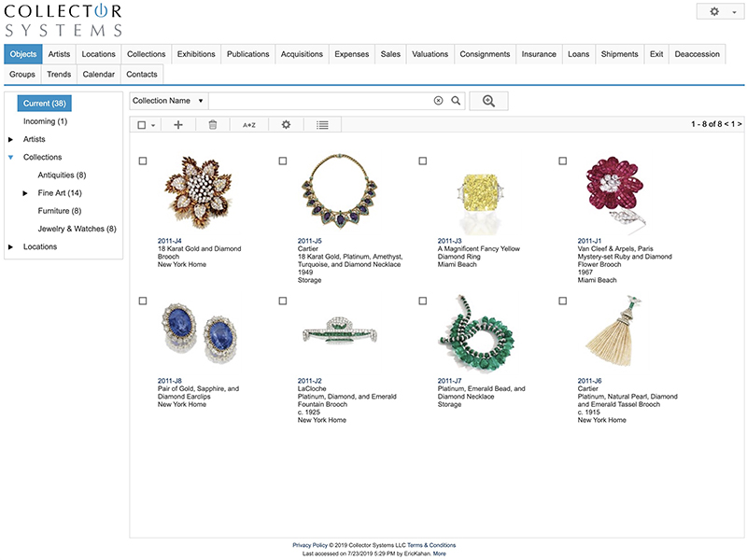Open the Privacy Policy link
This screenshot has width=747, height=560.
click(x=310, y=545)
